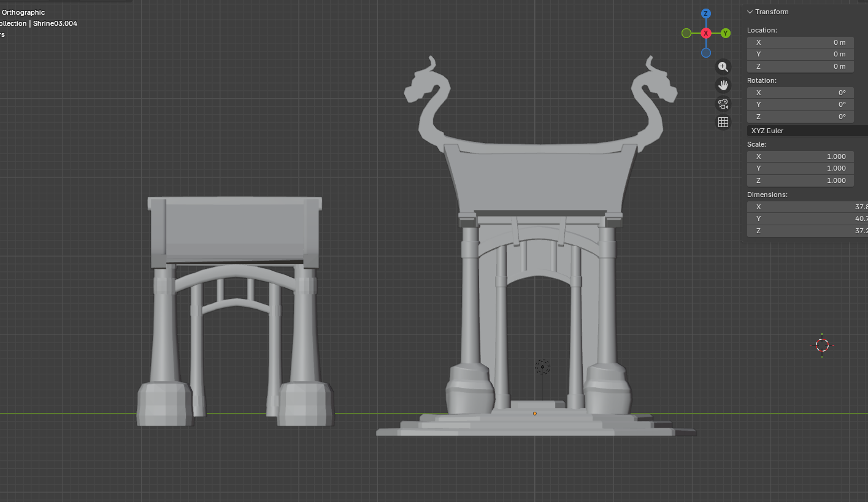Click the Location Z field
This screenshot has width=868, height=502.
(801, 66)
